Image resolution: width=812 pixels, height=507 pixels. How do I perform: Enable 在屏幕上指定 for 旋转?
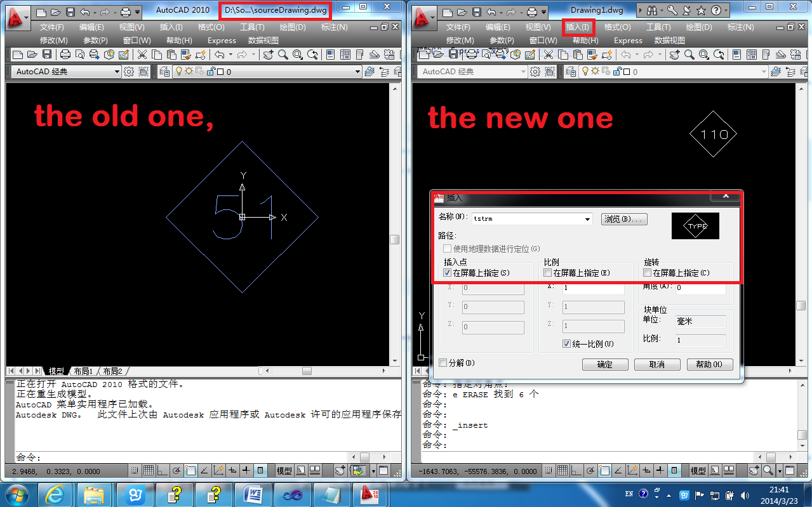point(647,272)
